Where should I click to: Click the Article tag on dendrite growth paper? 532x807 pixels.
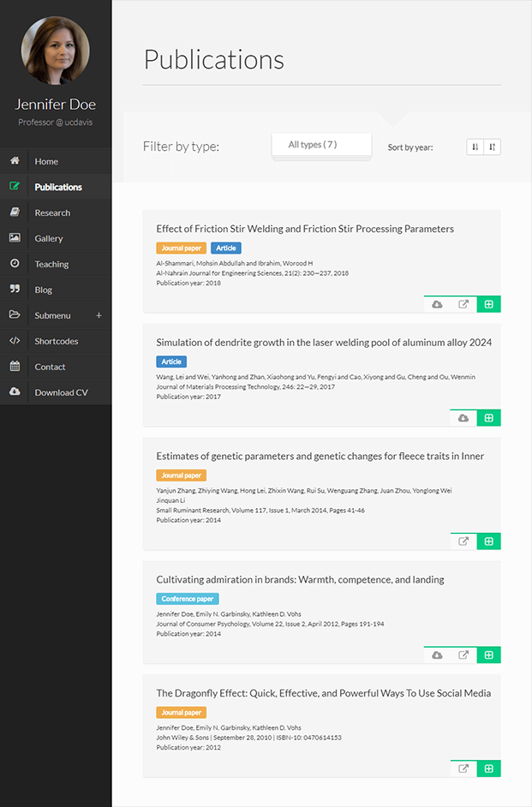[x=170, y=362]
